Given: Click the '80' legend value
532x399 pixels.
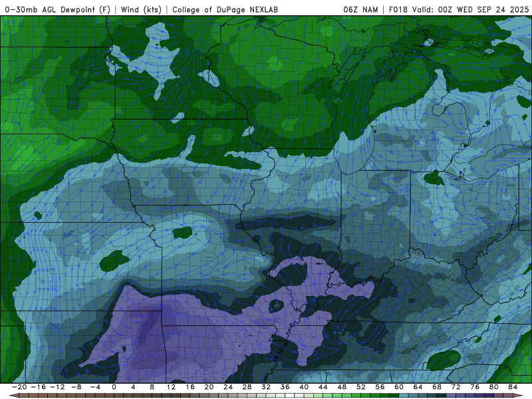Looking at the screenshot, I should pos(494,387).
